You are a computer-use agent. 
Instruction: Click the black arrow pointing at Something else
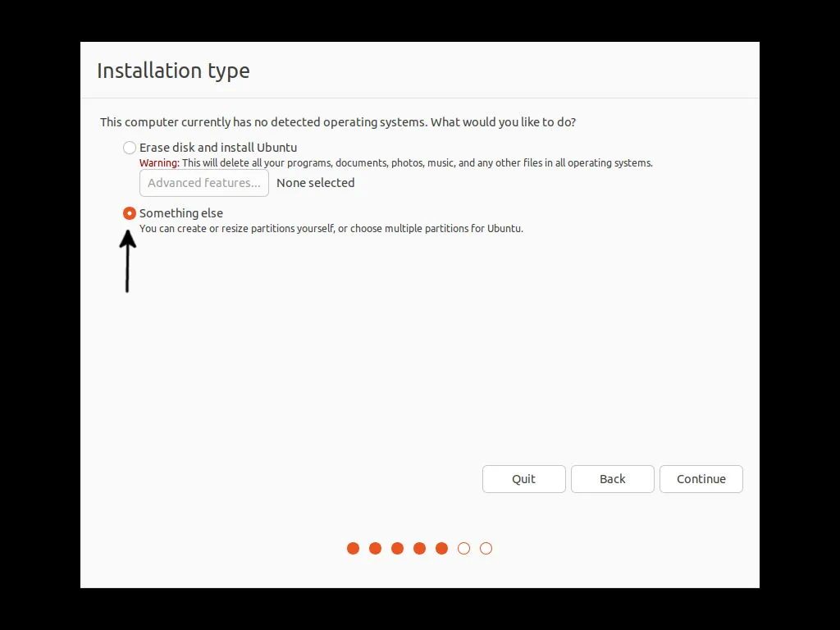coord(127,262)
